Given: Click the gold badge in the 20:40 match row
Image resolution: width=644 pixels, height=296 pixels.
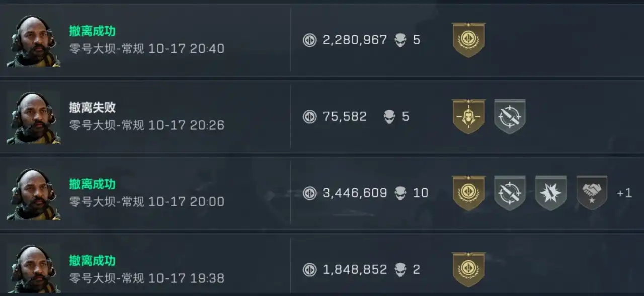Looking at the screenshot, I should [x=468, y=40].
